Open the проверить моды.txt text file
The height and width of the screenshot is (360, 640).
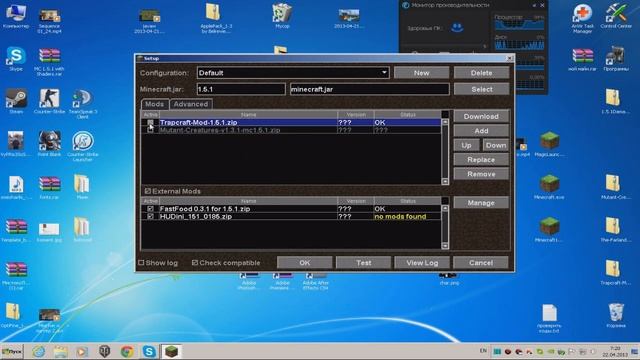(549, 318)
